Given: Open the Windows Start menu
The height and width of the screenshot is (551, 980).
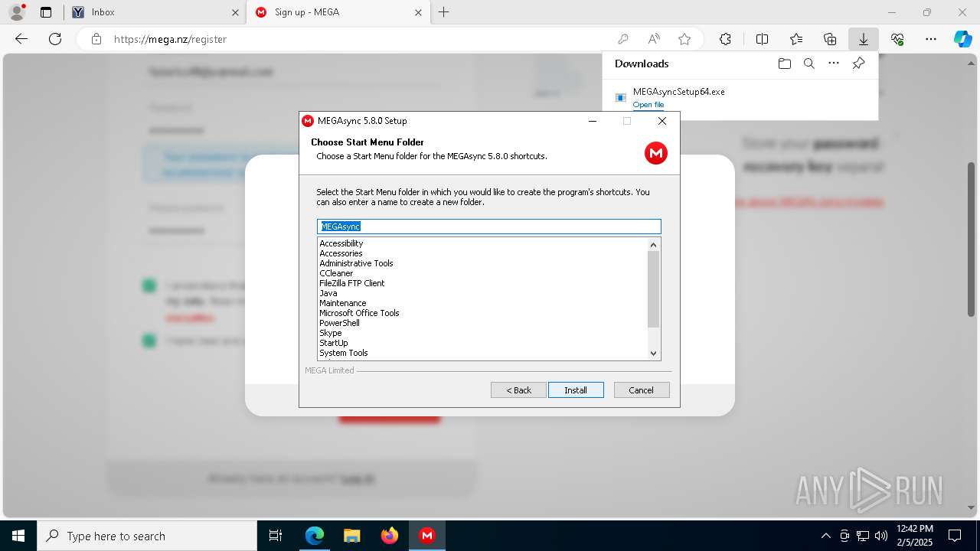Looking at the screenshot, I should [18, 536].
